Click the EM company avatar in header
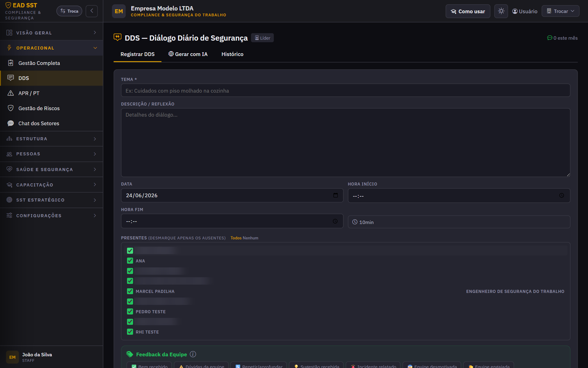Screen dimensions: 588x368 (119, 11)
